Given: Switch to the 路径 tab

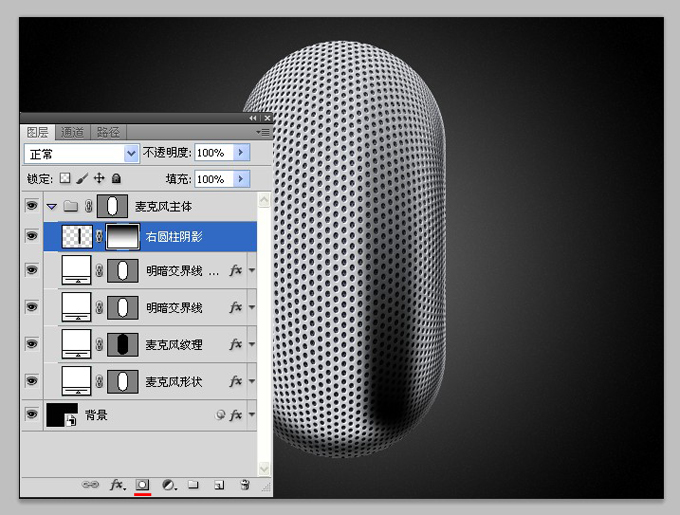Looking at the screenshot, I should (108, 132).
